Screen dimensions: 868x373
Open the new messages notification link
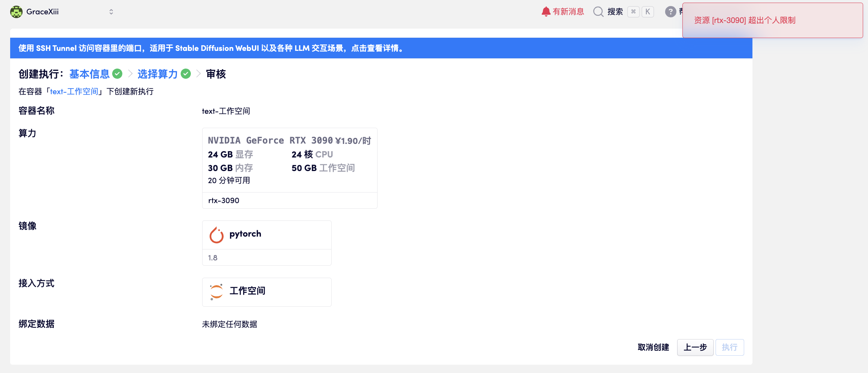tap(568, 12)
